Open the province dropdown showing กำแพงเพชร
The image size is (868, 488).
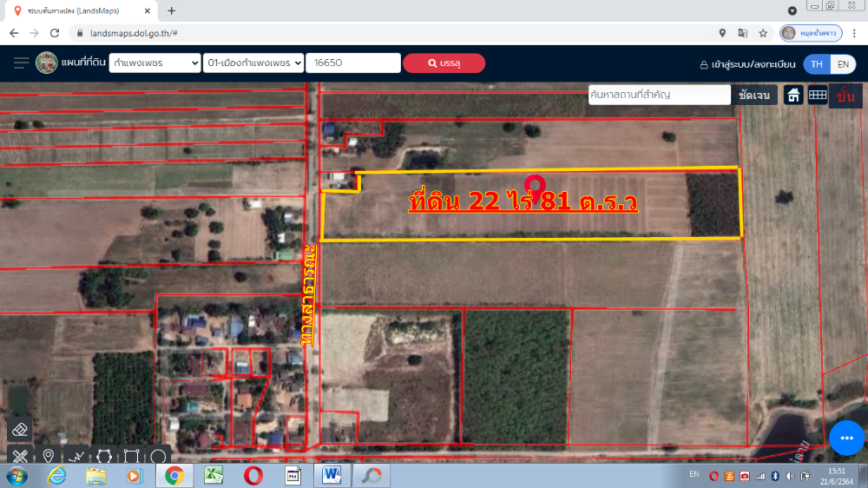155,63
